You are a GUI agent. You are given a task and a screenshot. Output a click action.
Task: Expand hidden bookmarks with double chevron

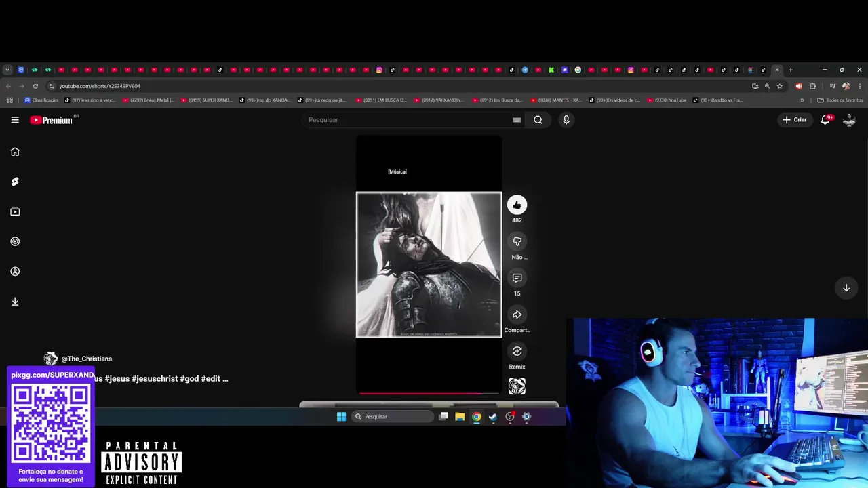point(802,100)
